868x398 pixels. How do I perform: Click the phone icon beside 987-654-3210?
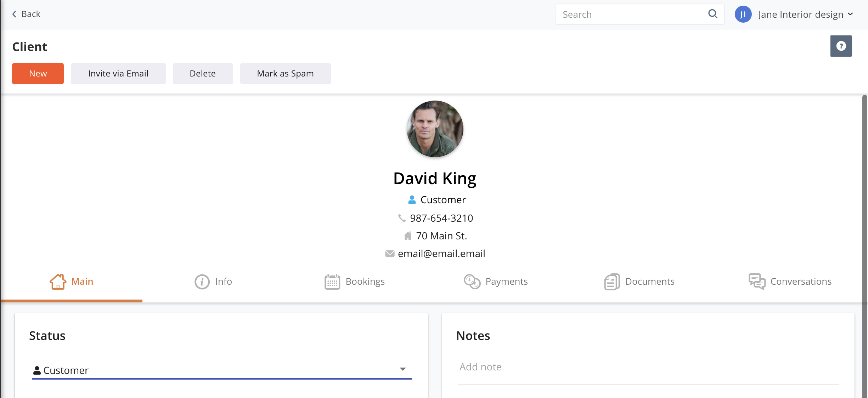click(x=402, y=218)
